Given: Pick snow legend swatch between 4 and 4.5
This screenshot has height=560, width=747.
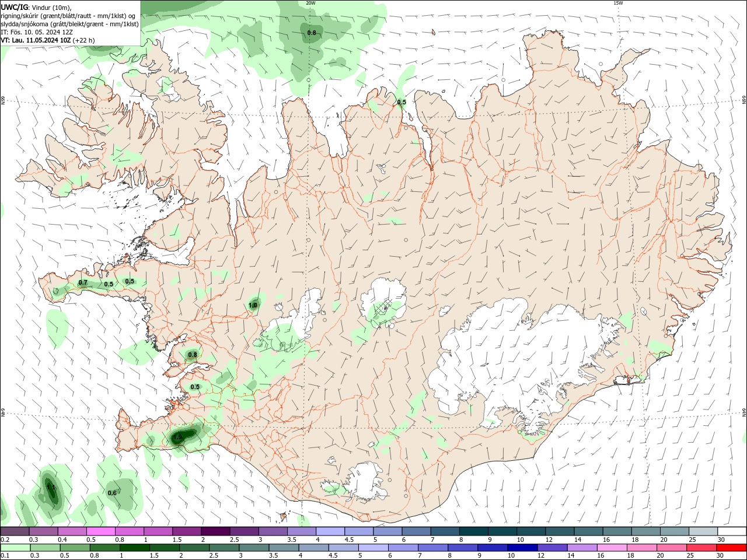Looking at the screenshot, I should pos(331,531).
